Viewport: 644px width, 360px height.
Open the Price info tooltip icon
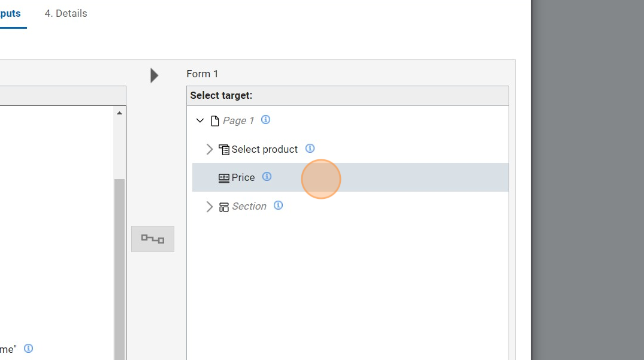267,177
